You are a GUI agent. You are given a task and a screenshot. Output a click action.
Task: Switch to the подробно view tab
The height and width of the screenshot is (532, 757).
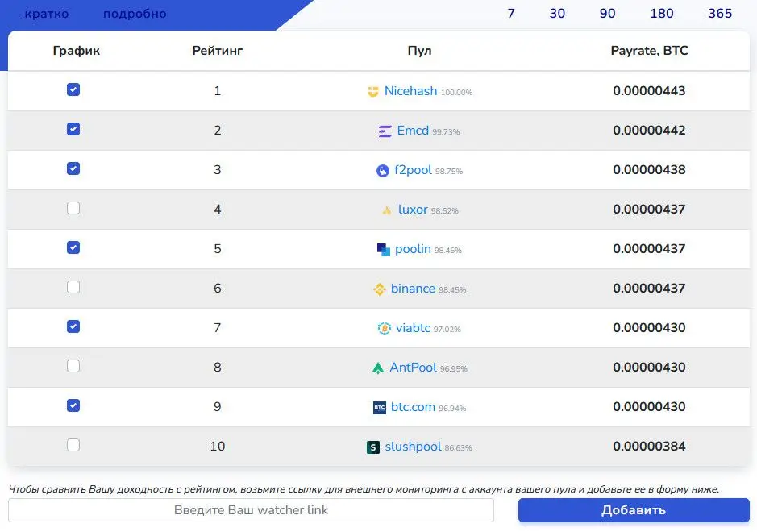coord(135,14)
